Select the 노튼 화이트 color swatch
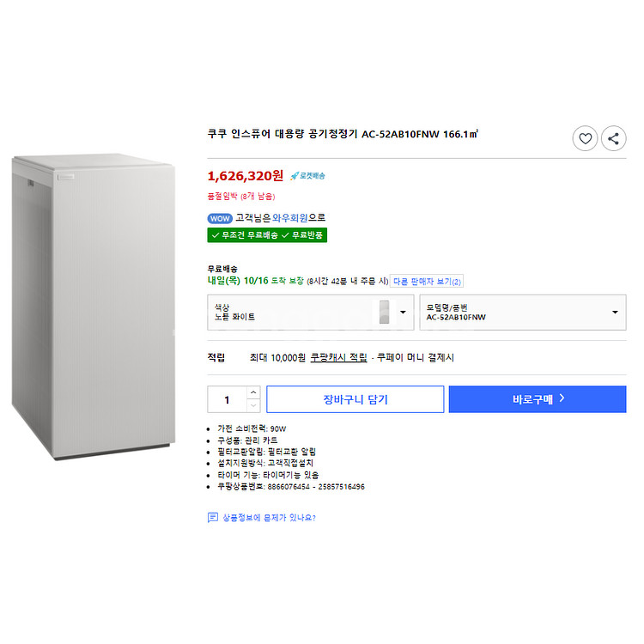The height and width of the screenshot is (644, 644). pos(385,313)
